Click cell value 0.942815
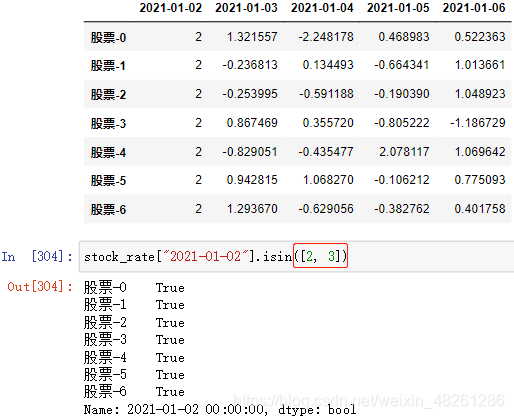Screen dimensions: 514x419 tap(252, 180)
